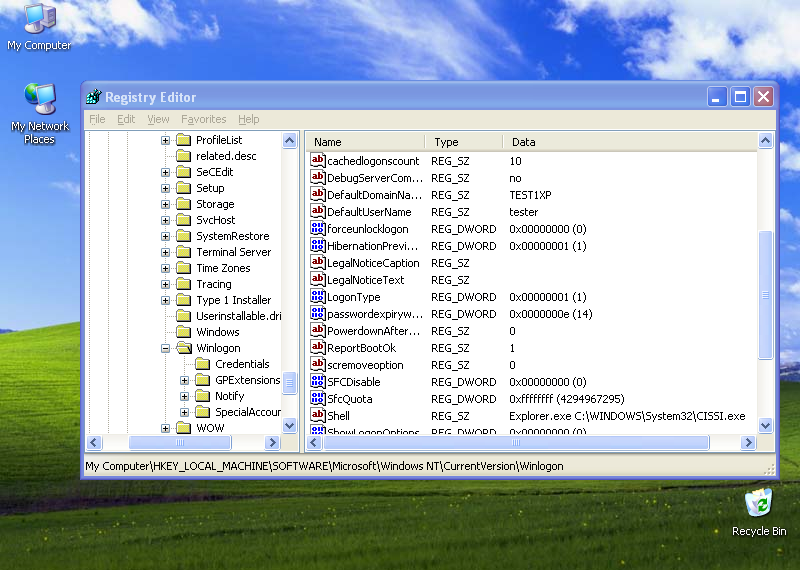Expand the SpecialAccounts tree node
800x570 pixels.
(x=184, y=412)
